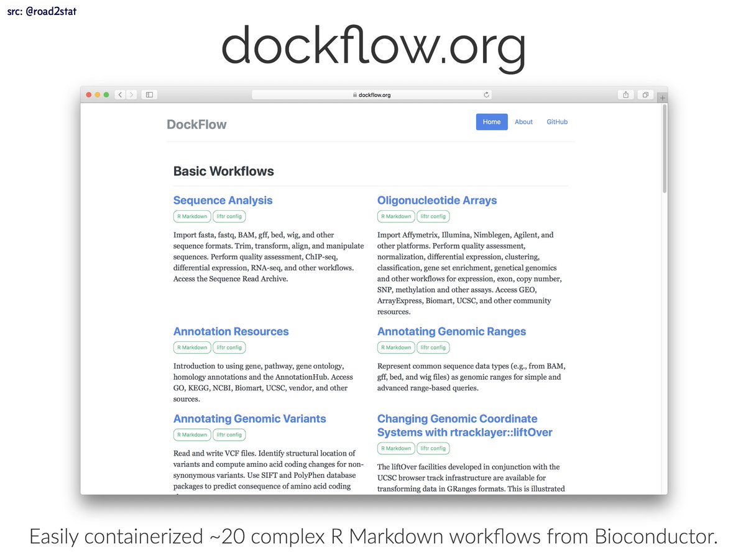Viewport: 746px width, 560px height.
Task: Click the page's vertical scrollbar thumb
Action: pos(664,149)
